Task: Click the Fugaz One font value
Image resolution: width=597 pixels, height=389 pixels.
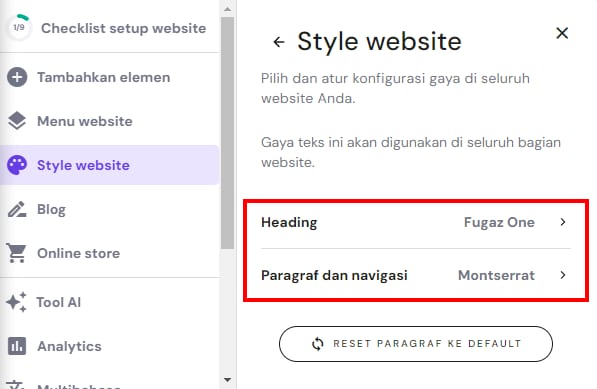Action: point(499,222)
